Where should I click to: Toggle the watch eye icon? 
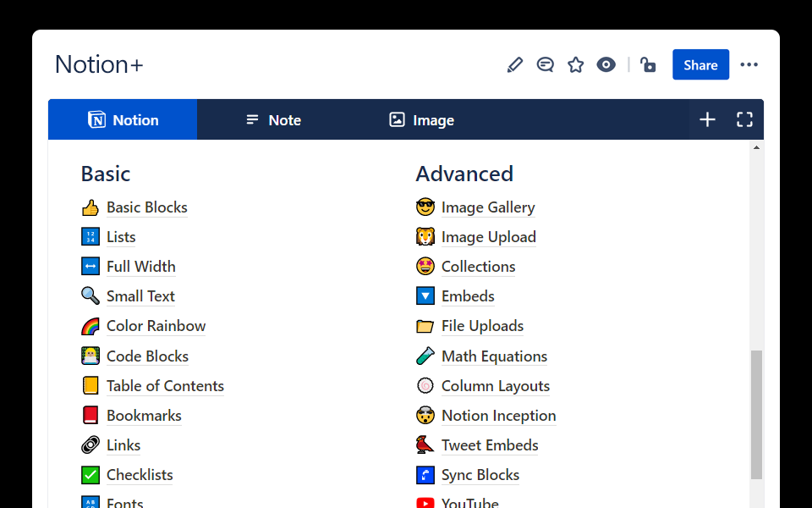606,65
